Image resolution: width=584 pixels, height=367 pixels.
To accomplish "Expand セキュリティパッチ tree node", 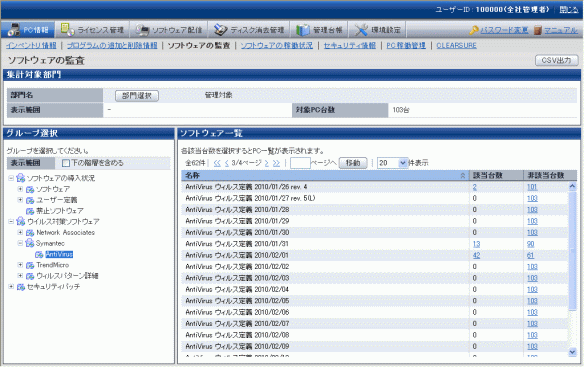I will pyautogui.click(x=11, y=287).
